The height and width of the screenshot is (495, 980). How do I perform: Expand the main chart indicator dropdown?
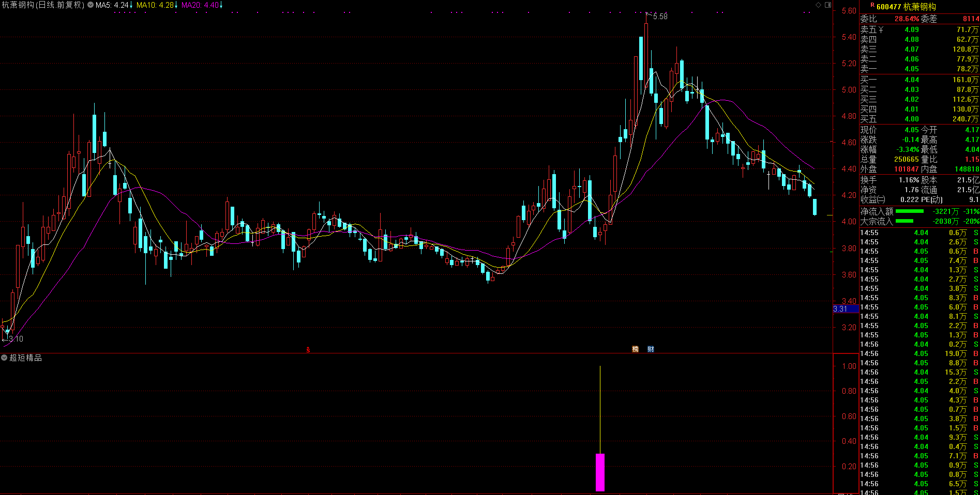[91, 5]
